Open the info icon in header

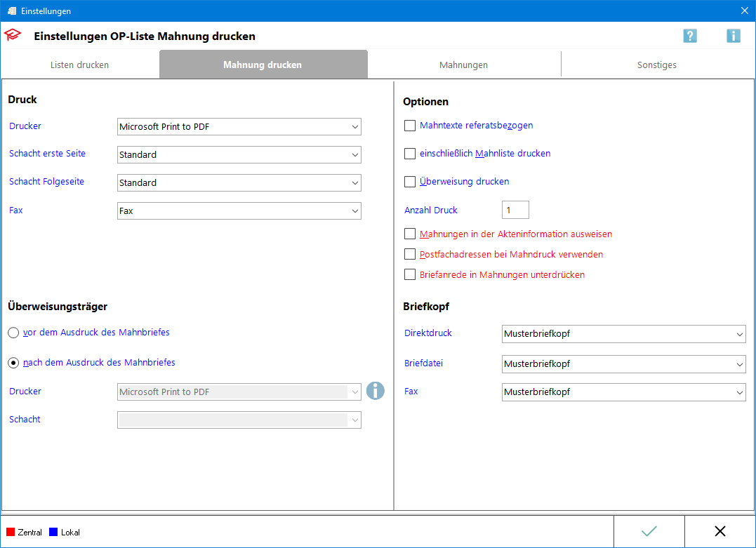[734, 36]
